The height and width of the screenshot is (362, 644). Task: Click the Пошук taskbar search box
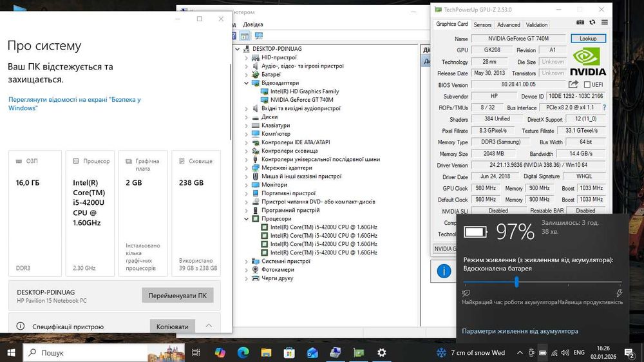(105, 352)
